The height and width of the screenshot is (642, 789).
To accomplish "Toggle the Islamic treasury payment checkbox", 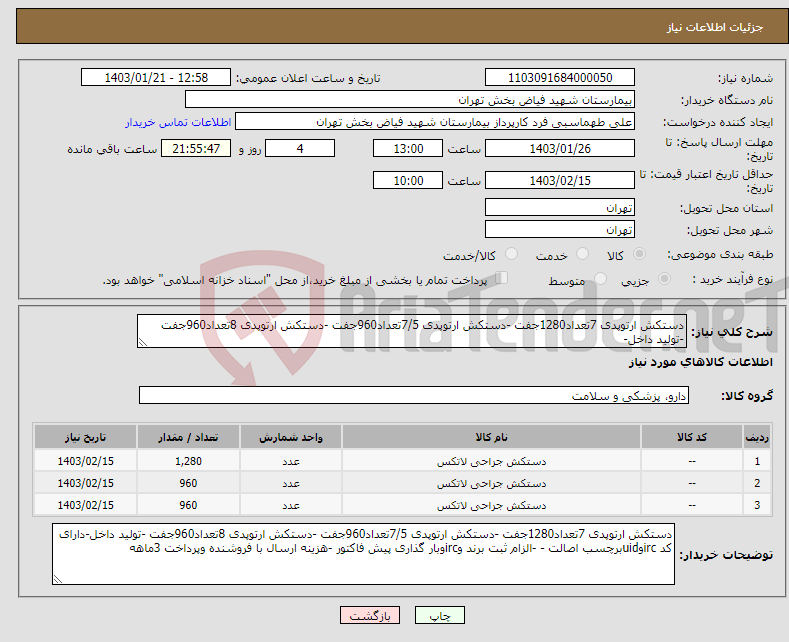I will [502, 278].
